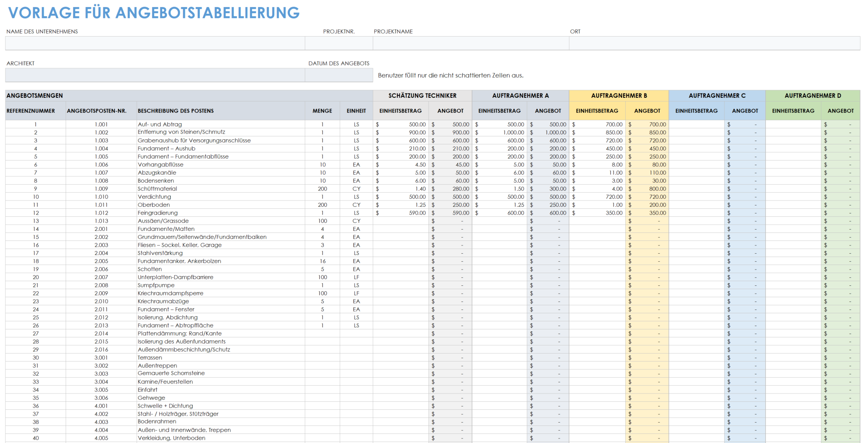Click the 'Kriechraumabzüge' cell
The width and height of the screenshot is (868, 443).
tap(221, 301)
